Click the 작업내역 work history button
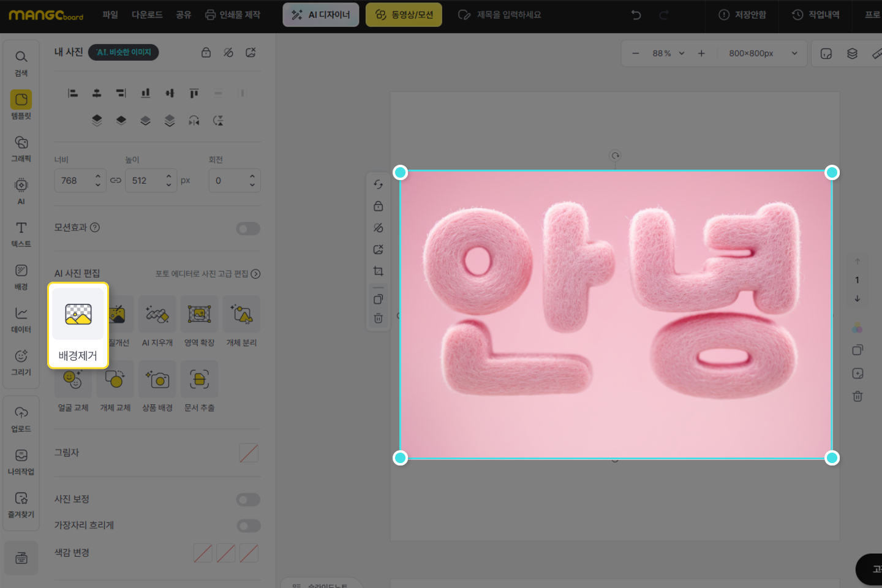The height and width of the screenshot is (588, 882). [816, 15]
